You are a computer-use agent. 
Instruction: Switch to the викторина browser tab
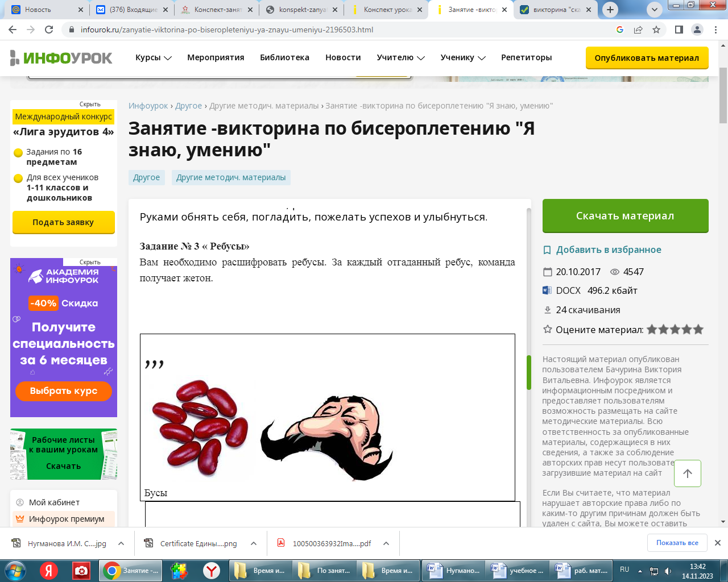pos(556,10)
